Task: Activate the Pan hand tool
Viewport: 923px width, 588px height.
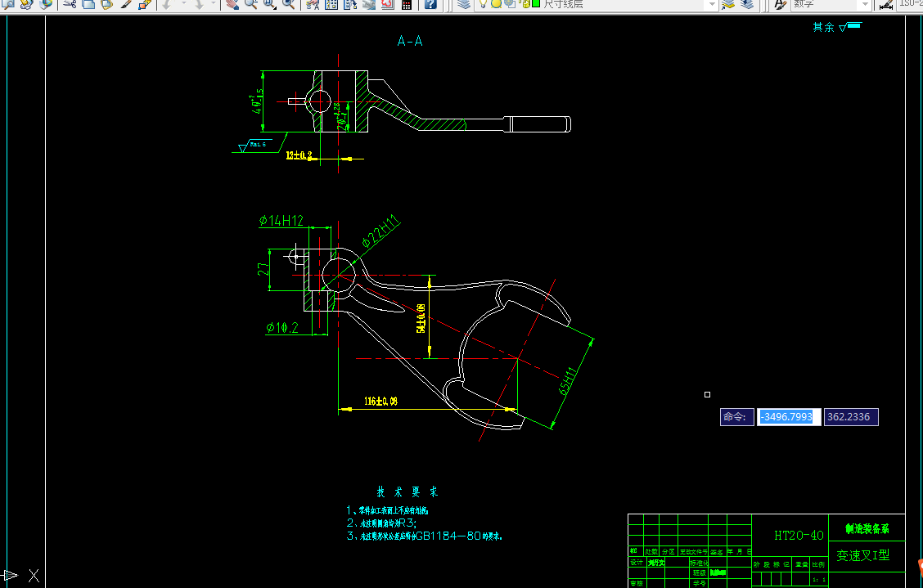Action: (232, 3)
